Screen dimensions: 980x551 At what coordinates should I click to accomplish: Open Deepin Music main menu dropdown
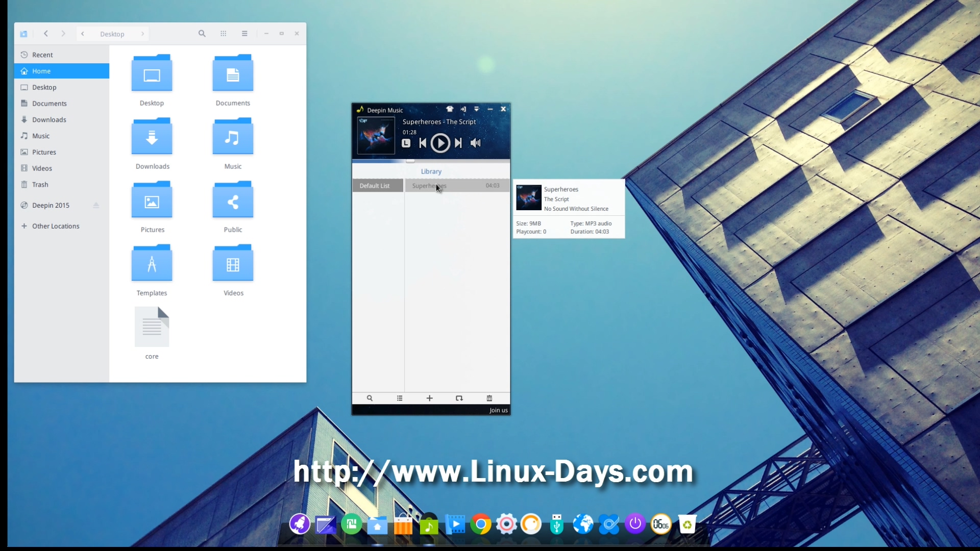coord(477,109)
